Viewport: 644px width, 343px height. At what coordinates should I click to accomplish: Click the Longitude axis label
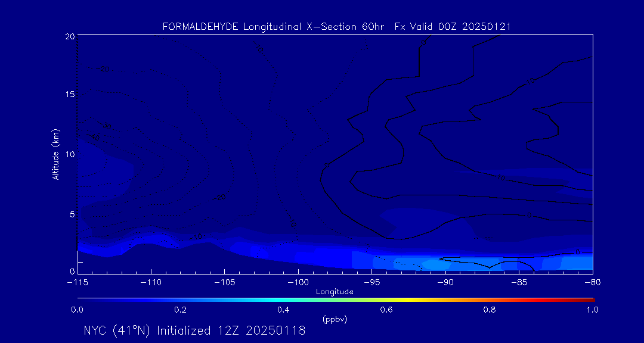335,292
